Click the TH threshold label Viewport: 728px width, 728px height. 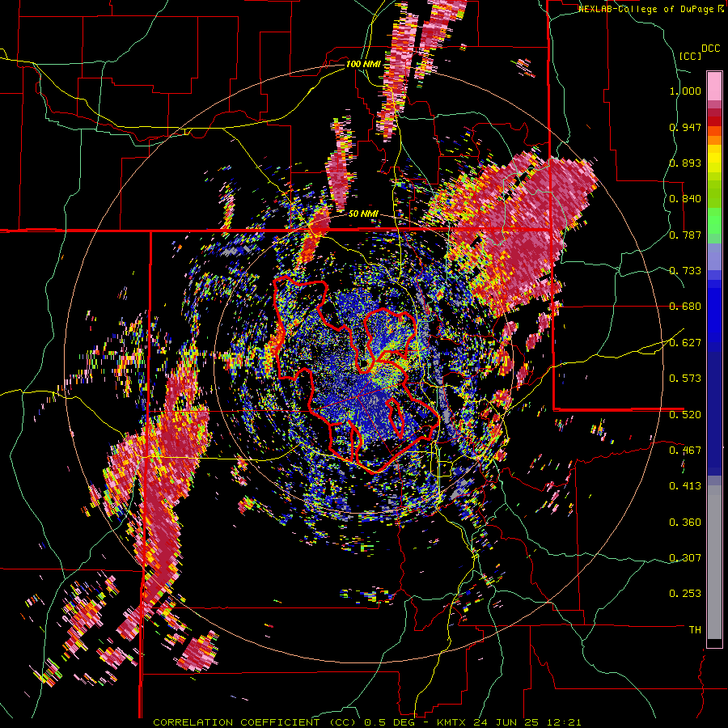[x=695, y=630]
